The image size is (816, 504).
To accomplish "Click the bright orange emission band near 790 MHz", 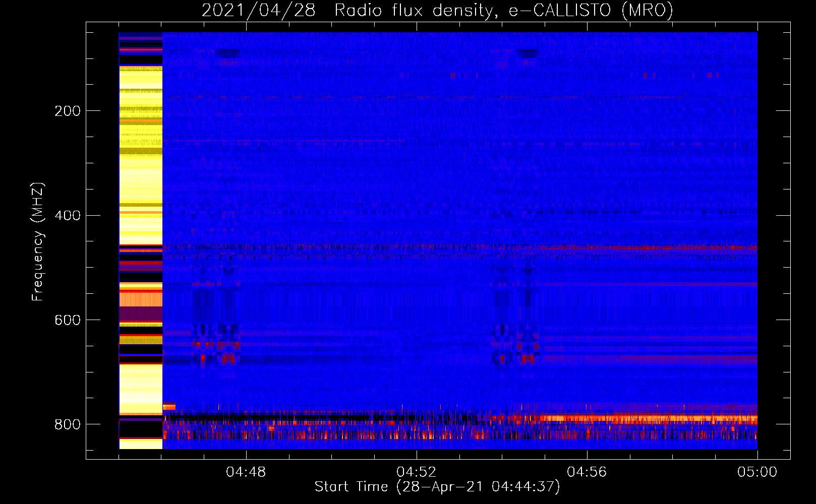I will tap(648, 418).
